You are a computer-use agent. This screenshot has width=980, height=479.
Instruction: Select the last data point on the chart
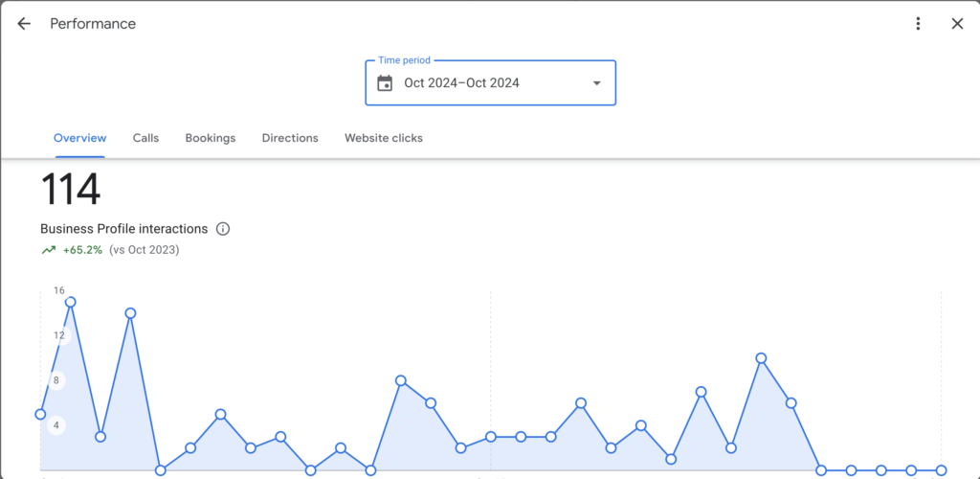click(941, 470)
